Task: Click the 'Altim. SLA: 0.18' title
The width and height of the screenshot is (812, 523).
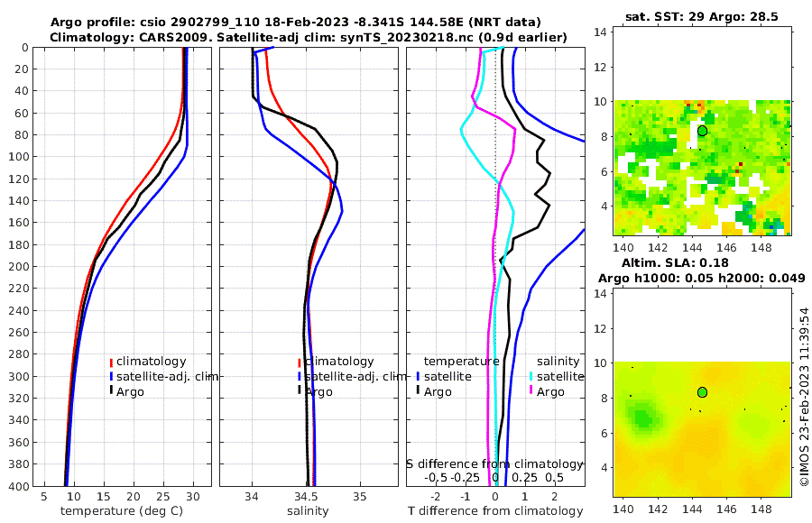Action: 675,263
